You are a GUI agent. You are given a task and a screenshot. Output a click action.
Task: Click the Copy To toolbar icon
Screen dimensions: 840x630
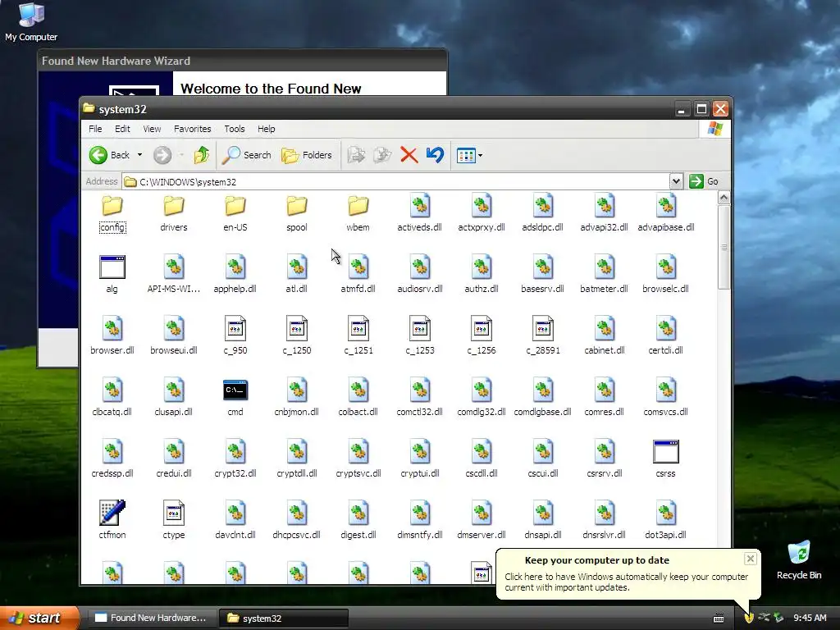[x=382, y=155]
